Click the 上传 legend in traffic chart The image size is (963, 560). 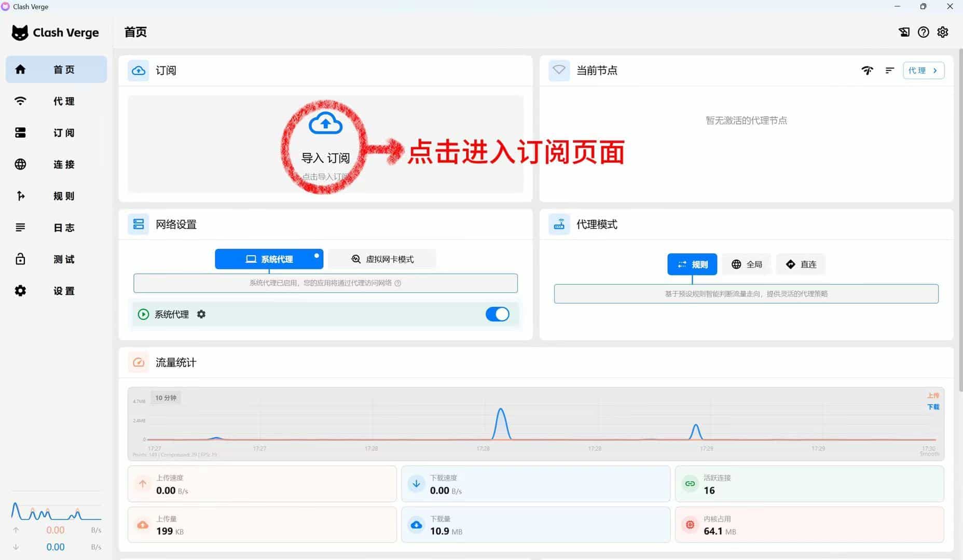pyautogui.click(x=933, y=396)
